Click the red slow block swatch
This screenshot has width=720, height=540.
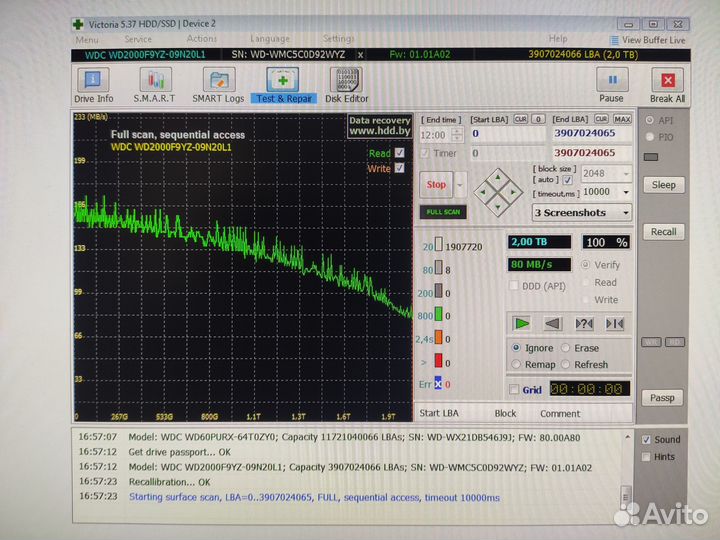tap(439, 361)
